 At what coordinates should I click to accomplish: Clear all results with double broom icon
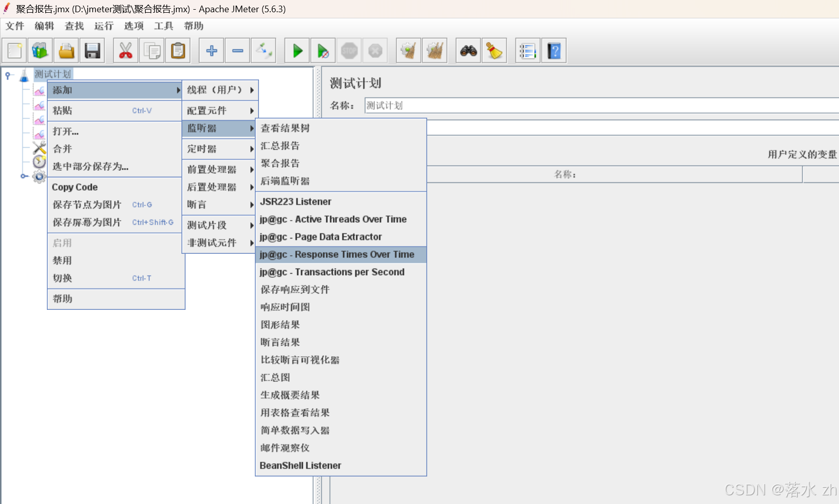(435, 50)
